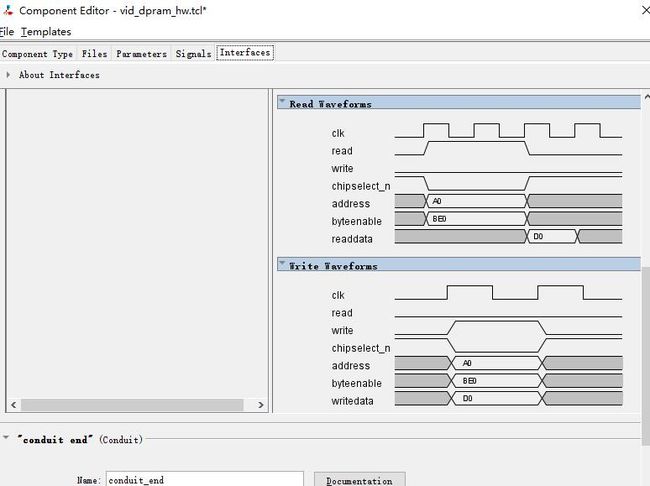This screenshot has width=650, height=486.
Task: Click the Interfaces tab
Action: coord(245,53)
